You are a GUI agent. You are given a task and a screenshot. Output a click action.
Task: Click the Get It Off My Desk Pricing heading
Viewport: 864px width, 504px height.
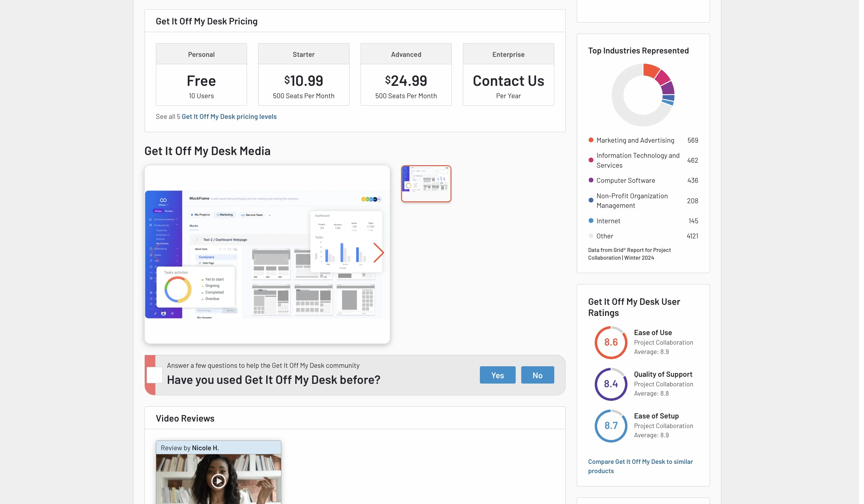[x=206, y=21]
